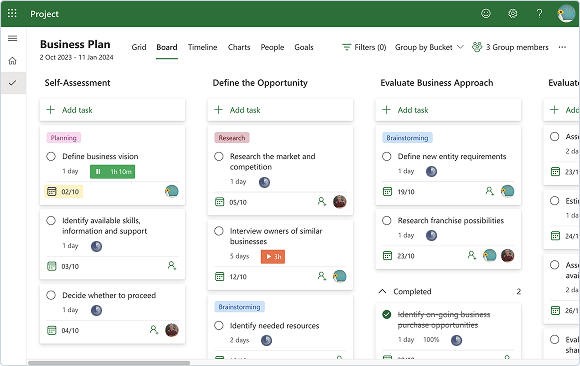
Task: Mark Decide whether to proceed complete
Action: (51, 295)
